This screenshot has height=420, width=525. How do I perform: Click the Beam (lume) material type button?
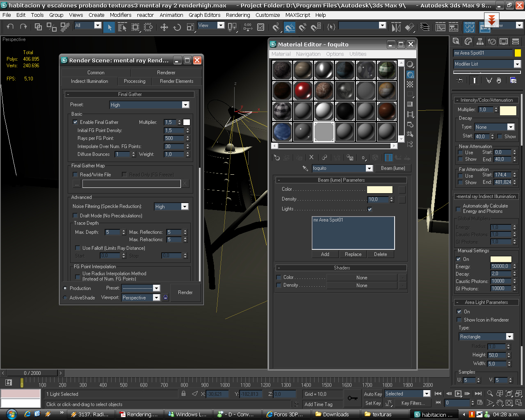[393, 168]
